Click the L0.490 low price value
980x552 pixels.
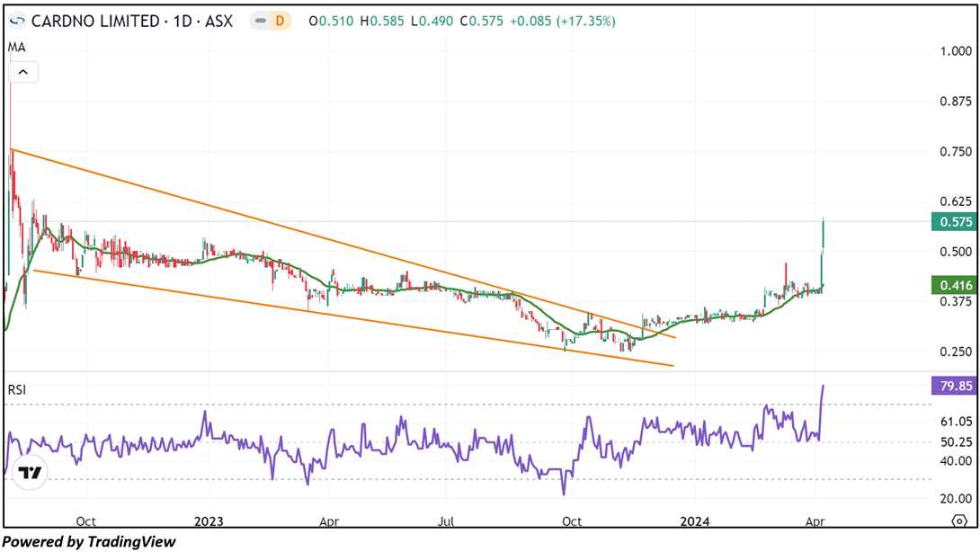pos(432,22)
